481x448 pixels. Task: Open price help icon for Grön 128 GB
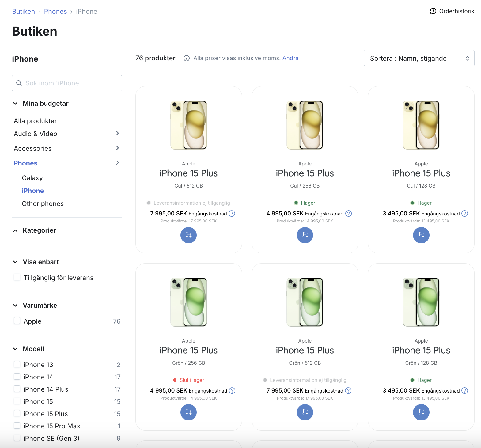pyautogui.click(x=465, y=391)
